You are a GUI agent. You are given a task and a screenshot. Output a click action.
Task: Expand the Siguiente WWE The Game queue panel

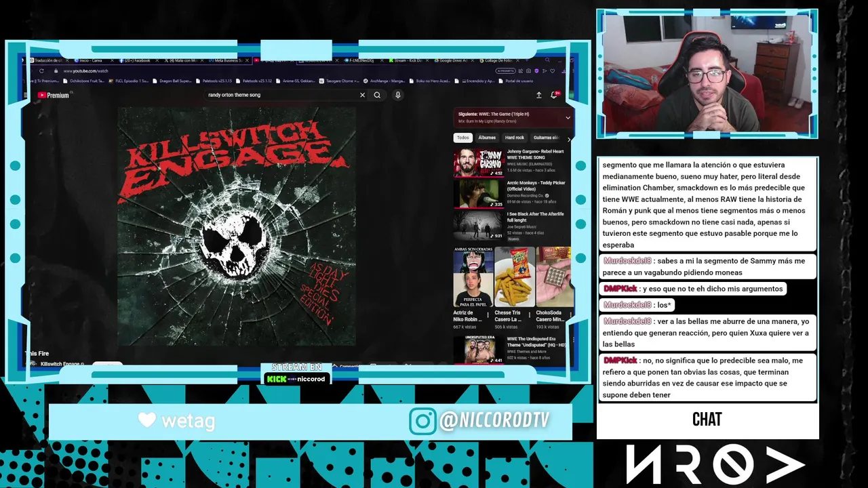coord(568,117)
